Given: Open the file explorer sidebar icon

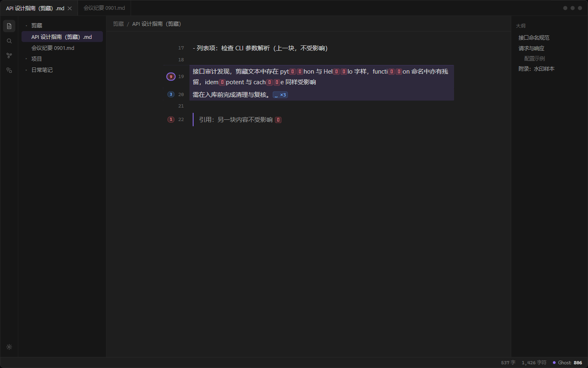Looking at the screenshot, I should point(9,26).
